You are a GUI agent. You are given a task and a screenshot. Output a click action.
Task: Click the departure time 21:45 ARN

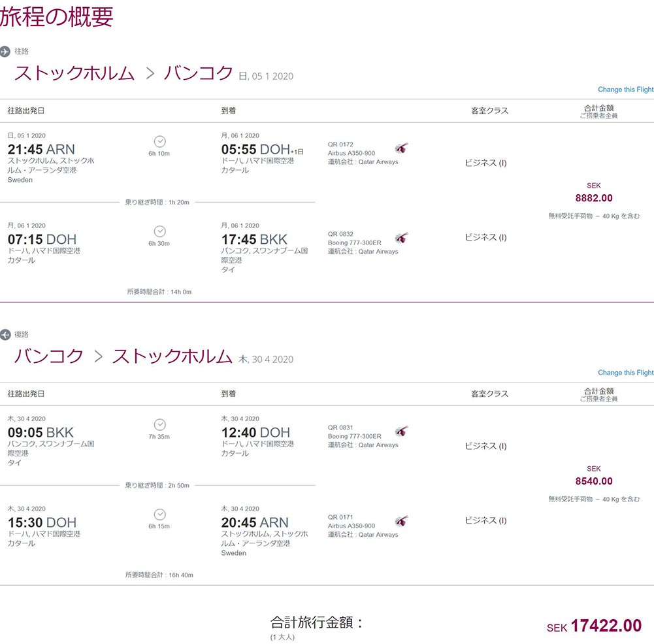click(x=41, y=150)
